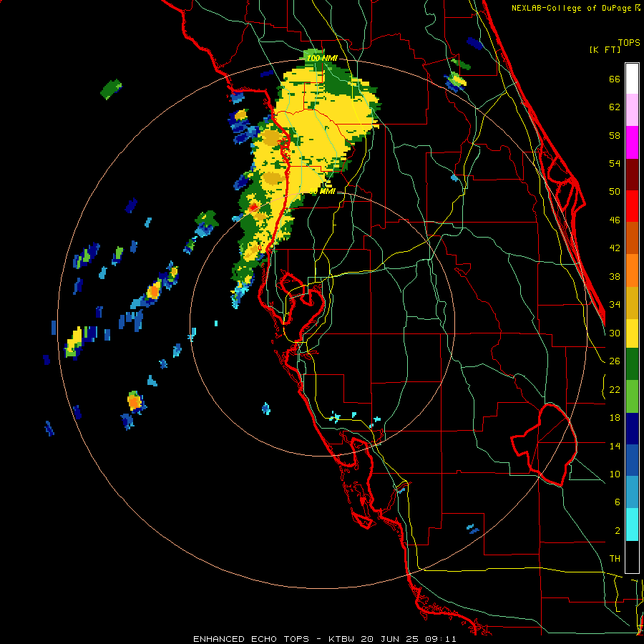644x644 pixels.
Task: Click the 10 legend value
Action: (x=615, y=474)
